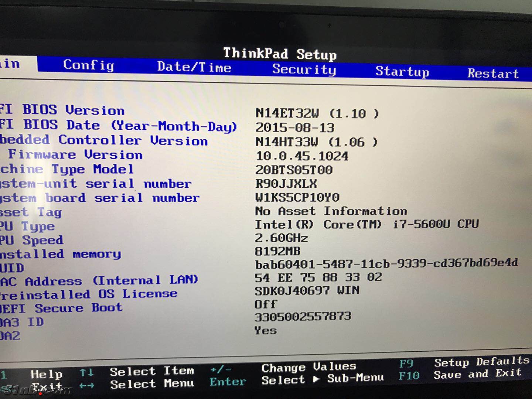Select embedded controller value N14HT33W (1.06)
The height and width of the screenshot is (399, 532).
[317, 142]
